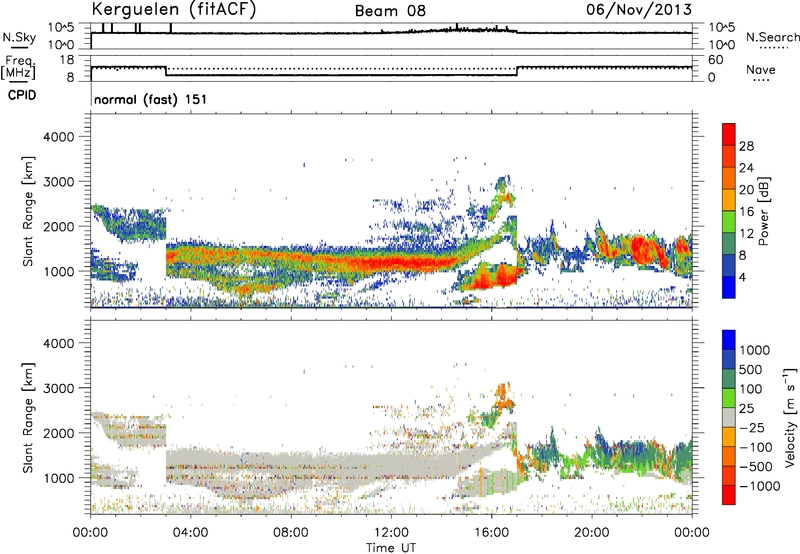
Task: Click the '24' tick on Power colorbar
Action: [746, 168]
